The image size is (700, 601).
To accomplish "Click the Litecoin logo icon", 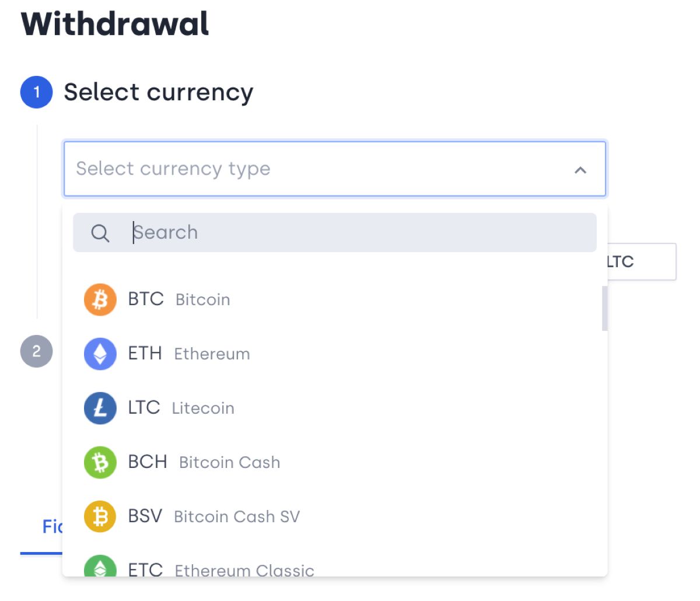I will 100,408.
